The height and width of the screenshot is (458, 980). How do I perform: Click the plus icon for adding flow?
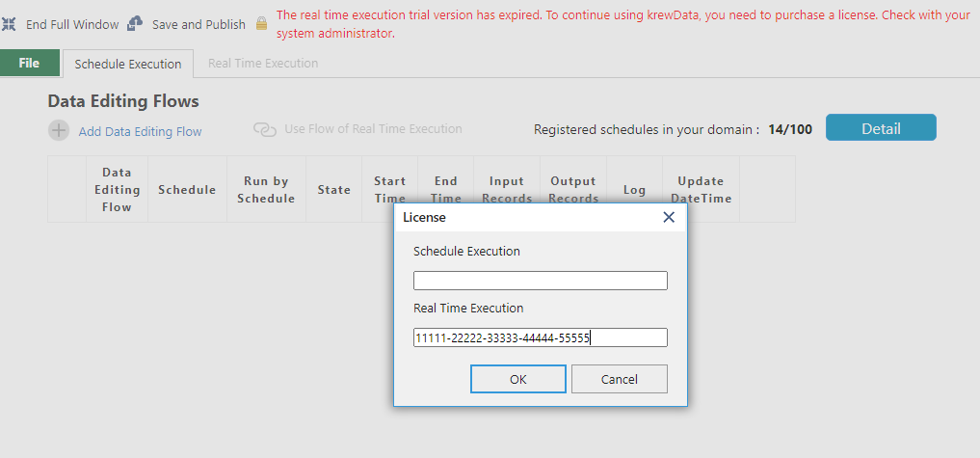[x=59, y=130]
